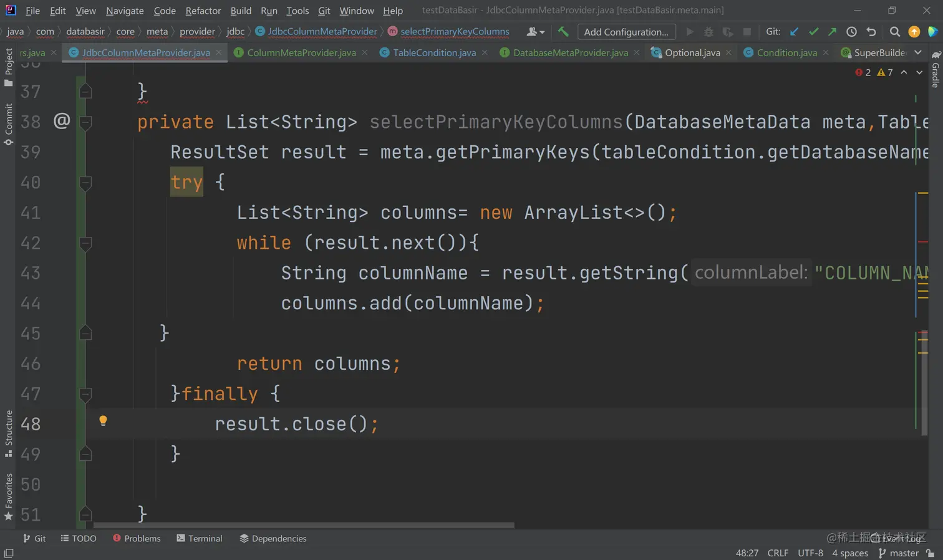Open the Dependencies tool window
The image size is (943, 560).
point(273,538)
